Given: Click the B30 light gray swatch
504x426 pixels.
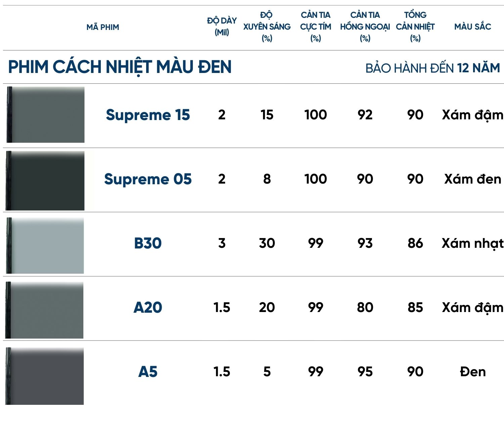Looking at the screenshot, I should (45, 245).
